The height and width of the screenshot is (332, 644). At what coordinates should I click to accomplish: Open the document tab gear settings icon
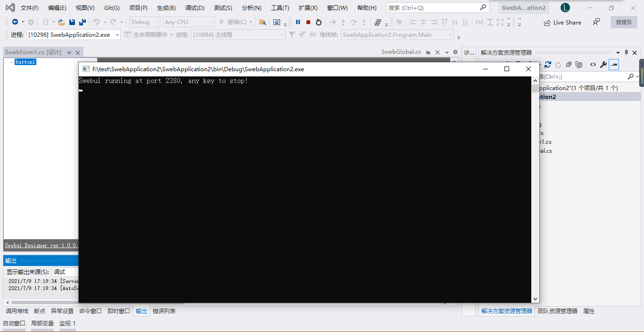(x=455, y=52)
